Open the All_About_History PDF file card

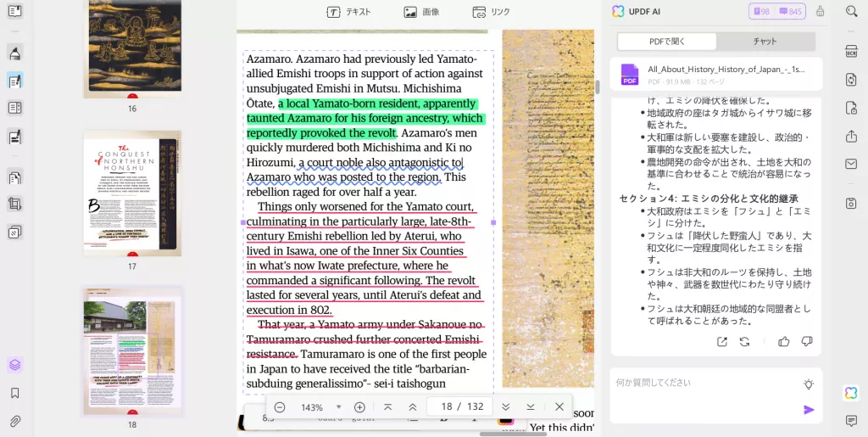[716, 74]
